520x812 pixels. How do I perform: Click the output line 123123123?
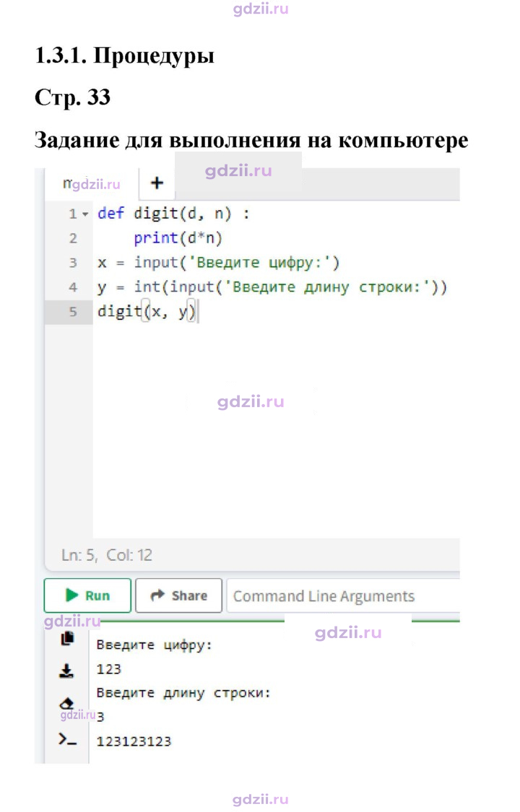point(134,741)
